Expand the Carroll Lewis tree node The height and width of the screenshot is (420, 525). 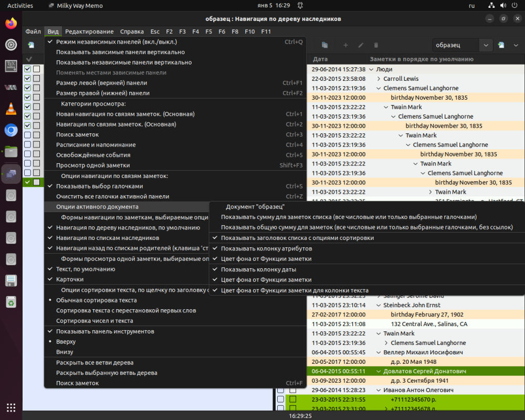pos(379,79)
